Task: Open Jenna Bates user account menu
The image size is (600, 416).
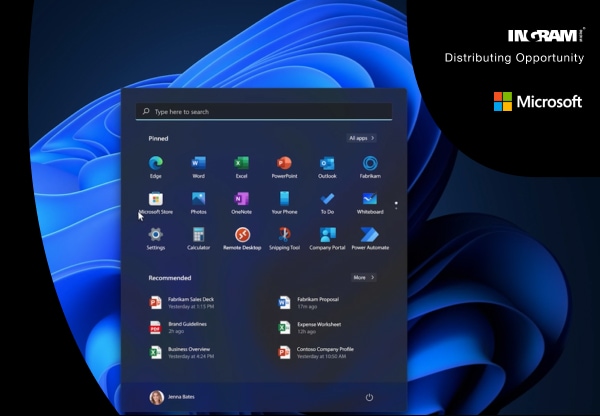Action: (x=175, y=397)
